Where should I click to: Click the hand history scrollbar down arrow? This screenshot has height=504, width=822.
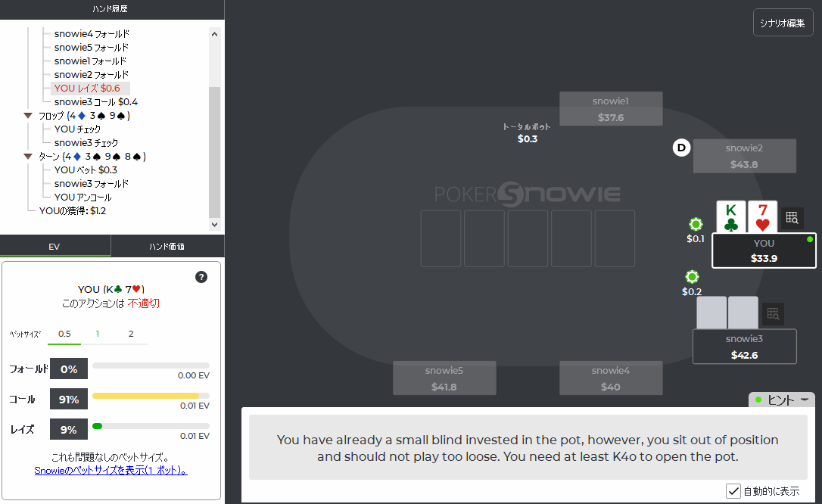[x=214, y=224]
